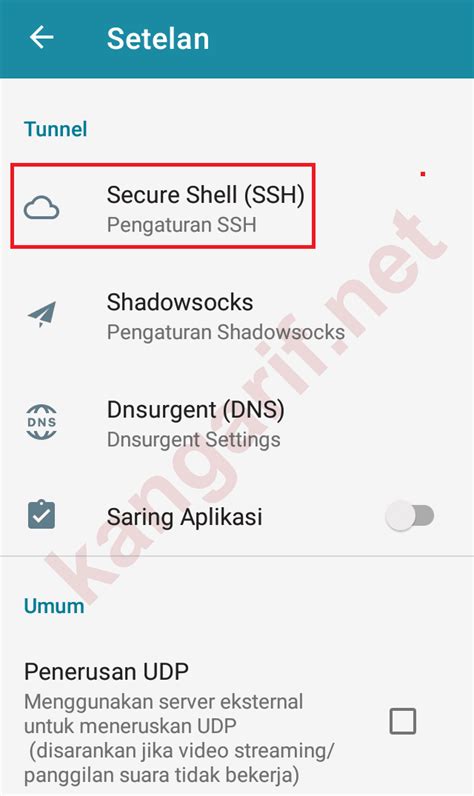Tap the small red dot near SSH row
Viewport: 474px width, 796px height.
[x=423, y=174]
